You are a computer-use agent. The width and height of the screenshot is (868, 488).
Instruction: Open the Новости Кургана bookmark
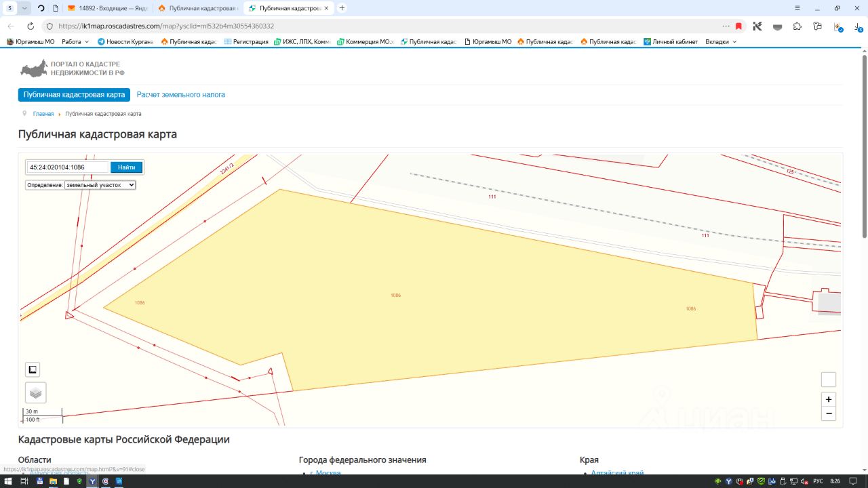125,41
